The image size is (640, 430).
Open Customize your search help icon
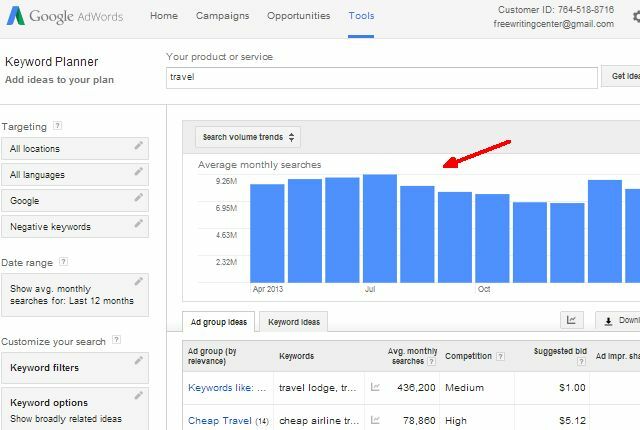116,340
